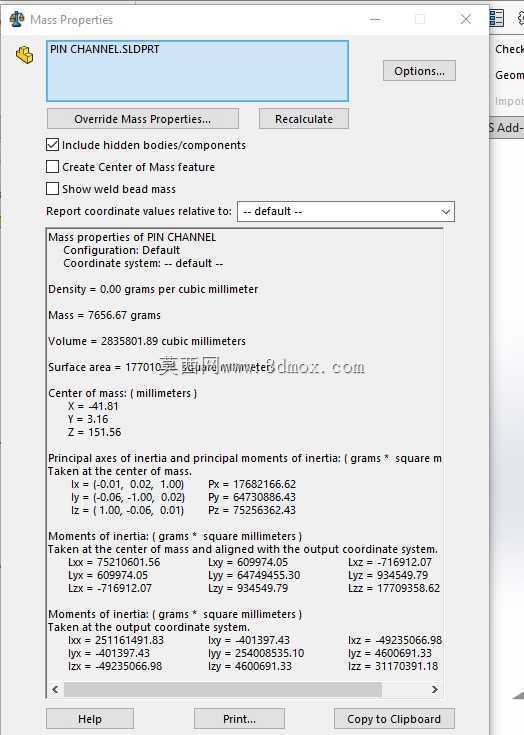Click the Ixy = -401397.43 value
Screen dimensions: 524x735
(x=249, y=640)
